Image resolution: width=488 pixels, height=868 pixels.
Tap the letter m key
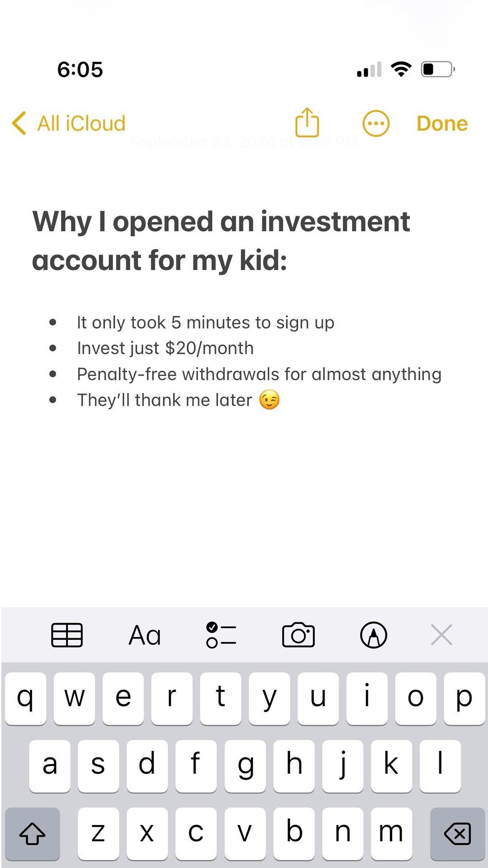click(x=391, y=833)
